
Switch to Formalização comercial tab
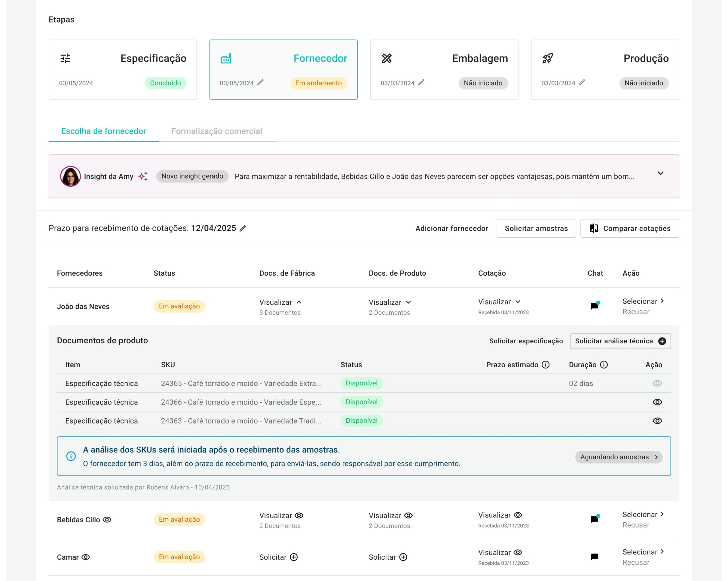click(x=217, y=131)
